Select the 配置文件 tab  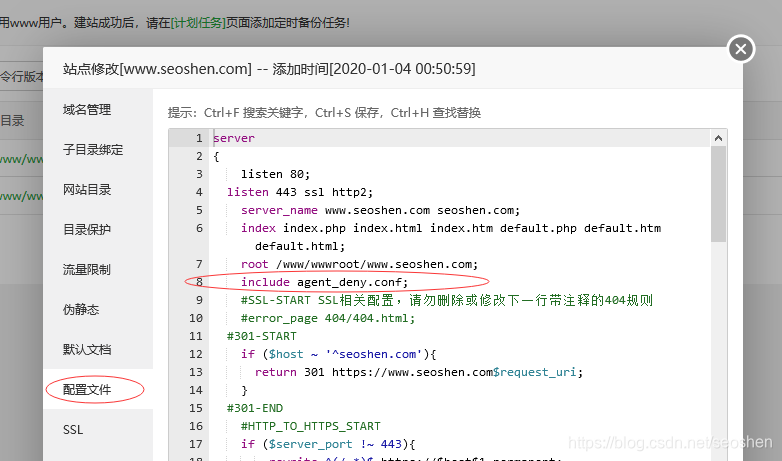coord(87,390)
